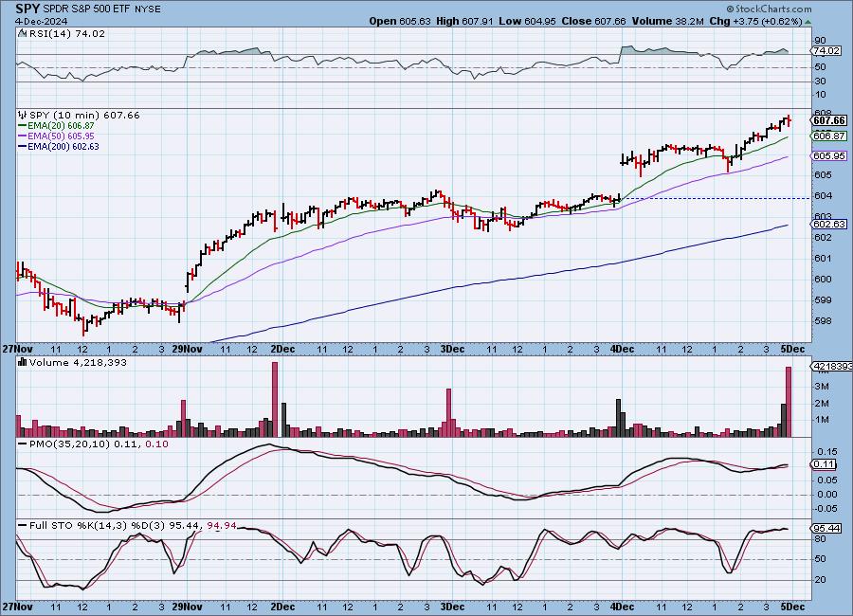Click the purple EMA(50) legend line
Screen dimensions: 853x616
(x=23, y=136)
